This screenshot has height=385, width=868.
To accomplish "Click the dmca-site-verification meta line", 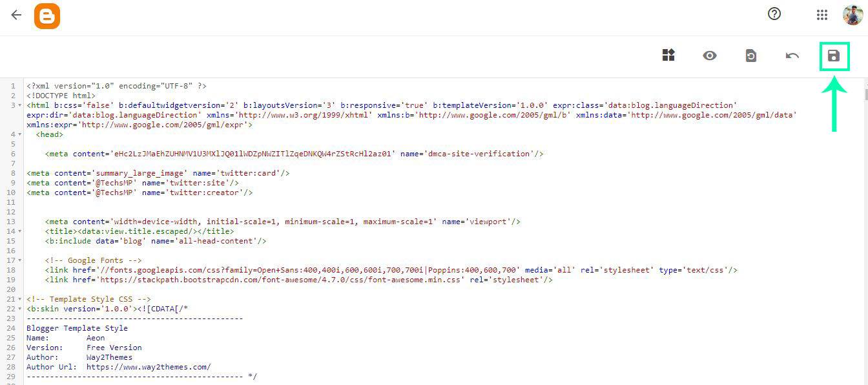I will click(294, 154).
